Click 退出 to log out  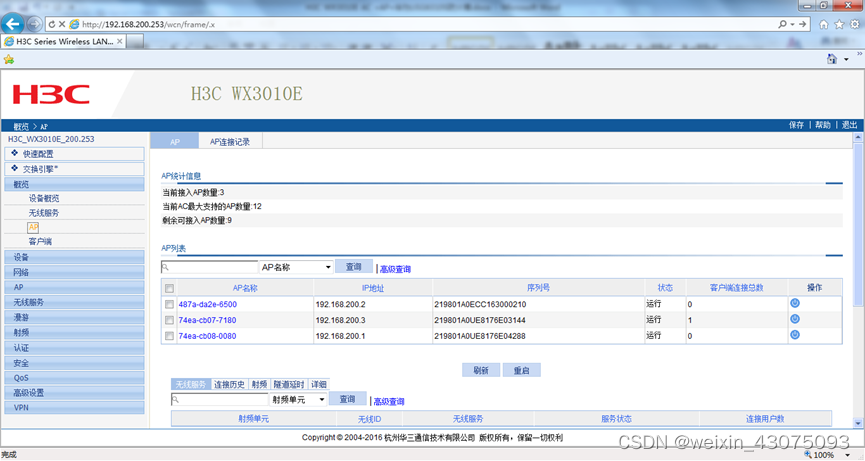click(849, 125)
